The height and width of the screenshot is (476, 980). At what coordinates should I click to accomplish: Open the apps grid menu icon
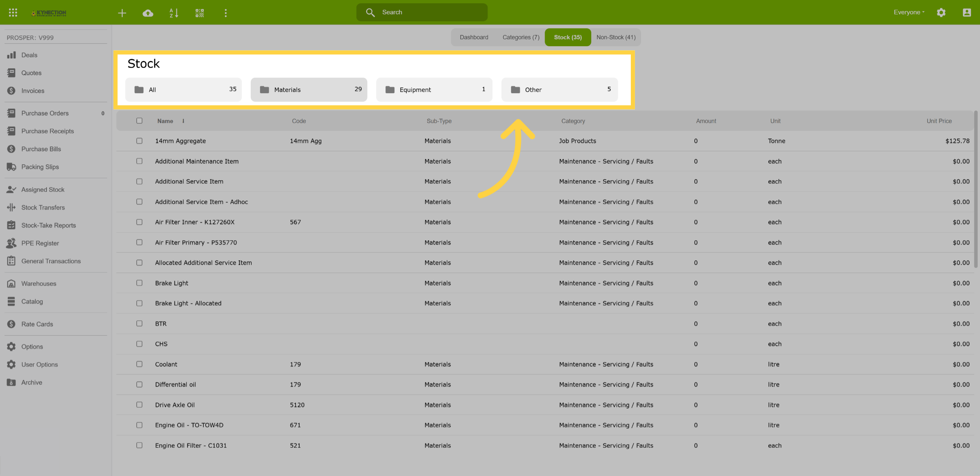point(13,13)
